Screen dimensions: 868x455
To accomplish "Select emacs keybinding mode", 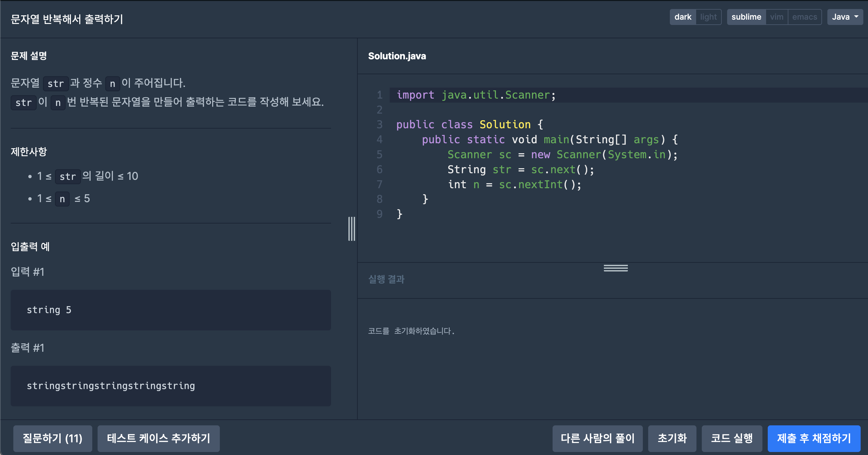I will pos(804,17).
